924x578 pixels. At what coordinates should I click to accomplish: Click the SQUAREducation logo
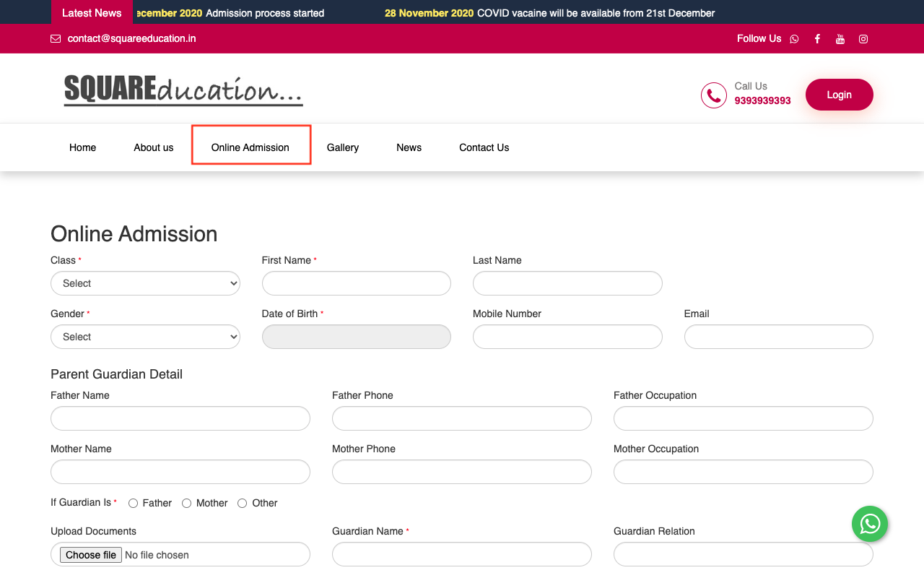183,91
